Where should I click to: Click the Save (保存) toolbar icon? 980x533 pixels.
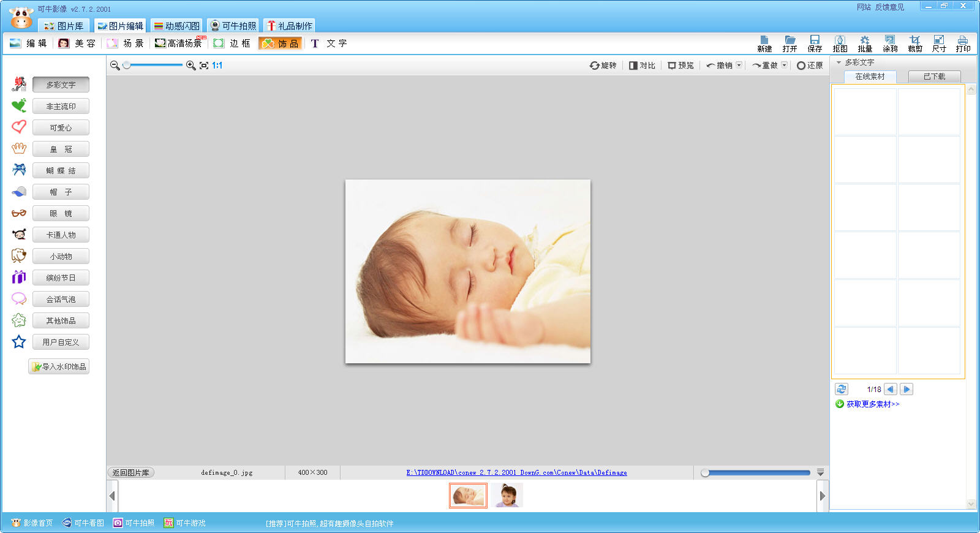pos(815,43)
